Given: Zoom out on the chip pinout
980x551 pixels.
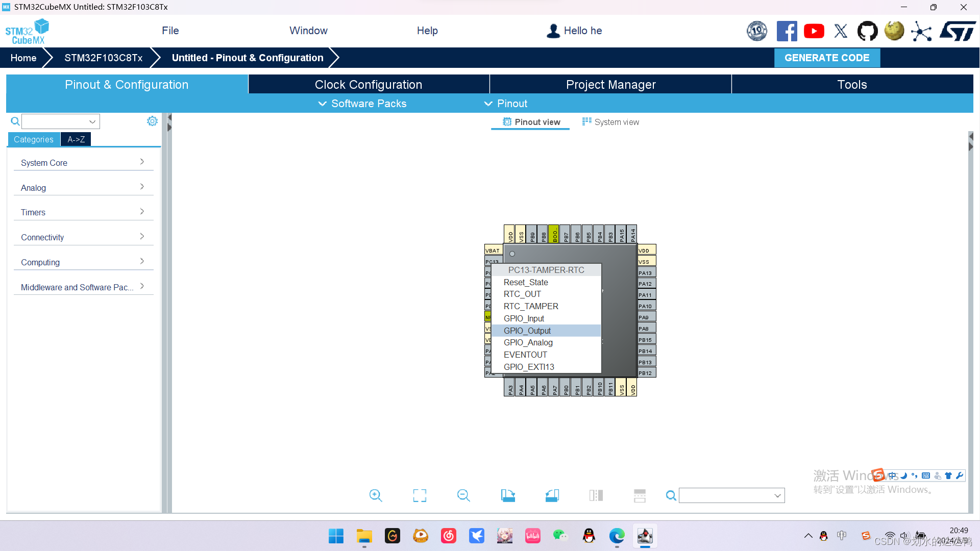Looking at the screenshot, I should tap(463, 495).
